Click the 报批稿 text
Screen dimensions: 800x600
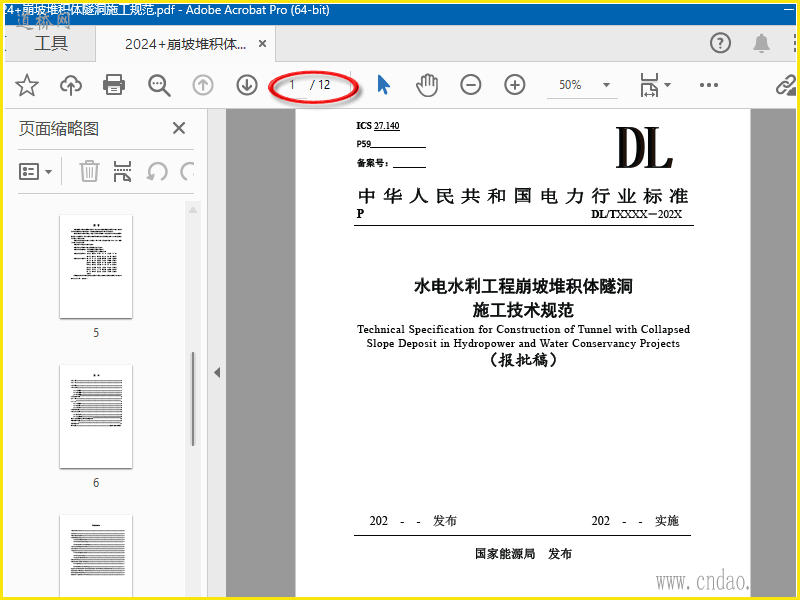[523, 360]
